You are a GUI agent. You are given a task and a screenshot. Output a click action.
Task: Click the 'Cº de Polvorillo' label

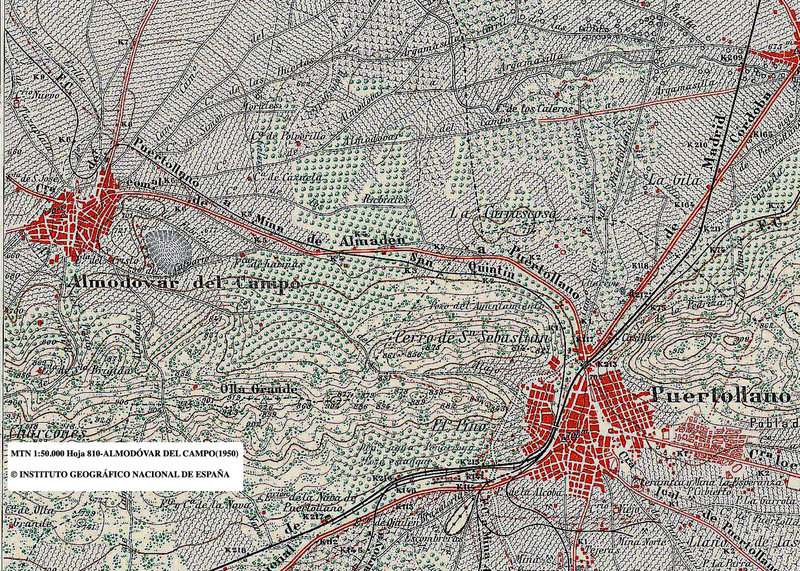[x=288, y=137]
